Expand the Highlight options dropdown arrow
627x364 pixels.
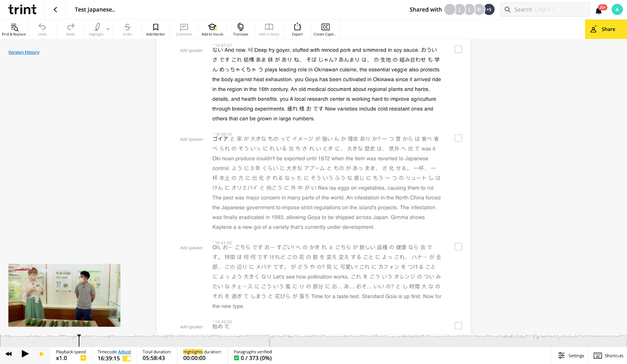[108, 29]
